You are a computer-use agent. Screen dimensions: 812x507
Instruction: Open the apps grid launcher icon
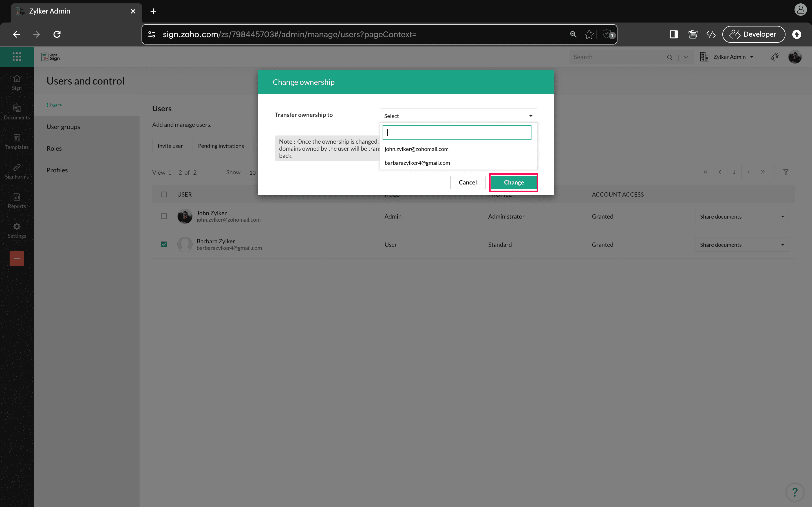[x=17, y=57]
